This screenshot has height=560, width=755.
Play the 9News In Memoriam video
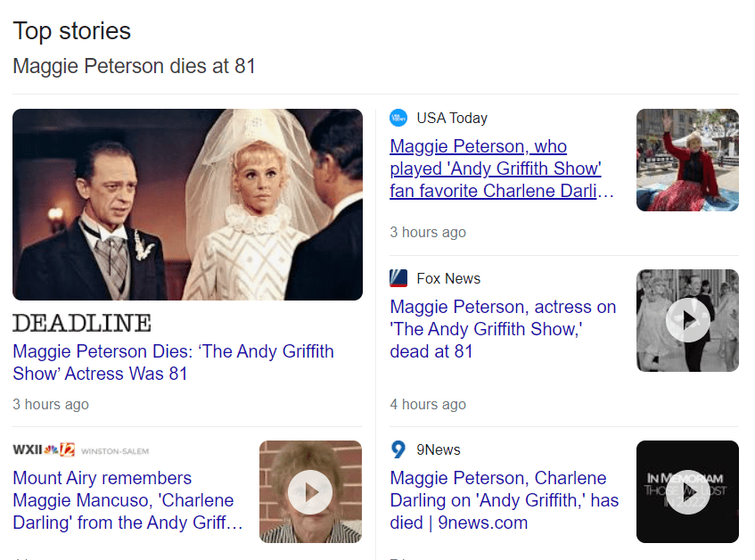(x=687, y=491)
